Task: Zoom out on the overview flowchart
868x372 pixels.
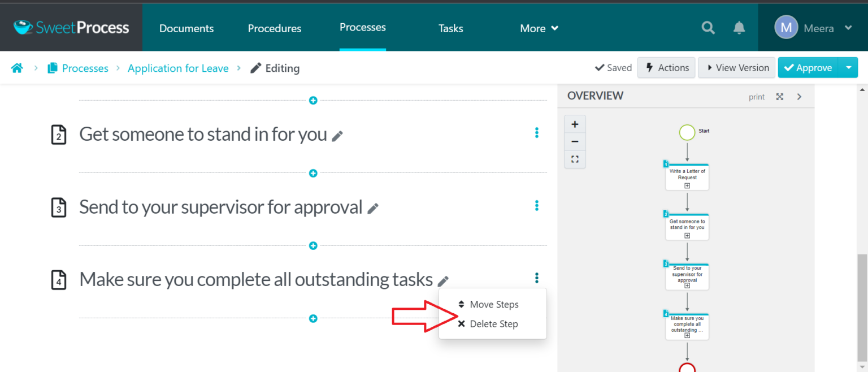Action: coord(575,141)
